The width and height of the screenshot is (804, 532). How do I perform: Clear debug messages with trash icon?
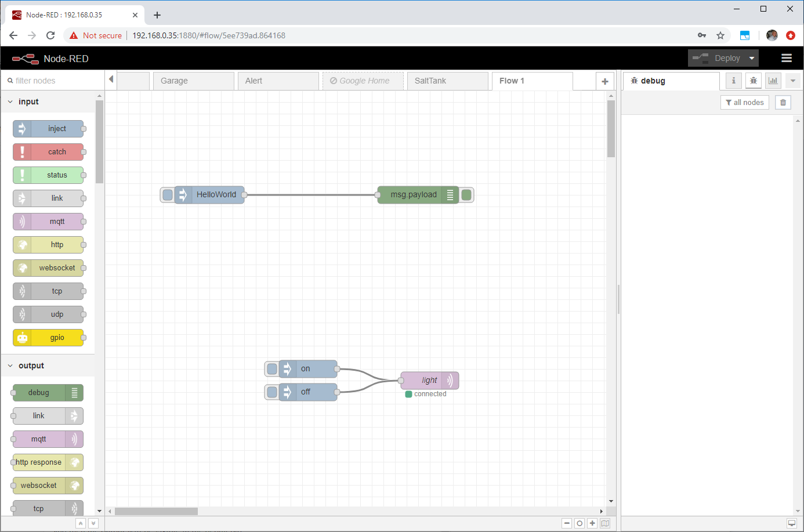pyautogui.click(x=783, y=103)
